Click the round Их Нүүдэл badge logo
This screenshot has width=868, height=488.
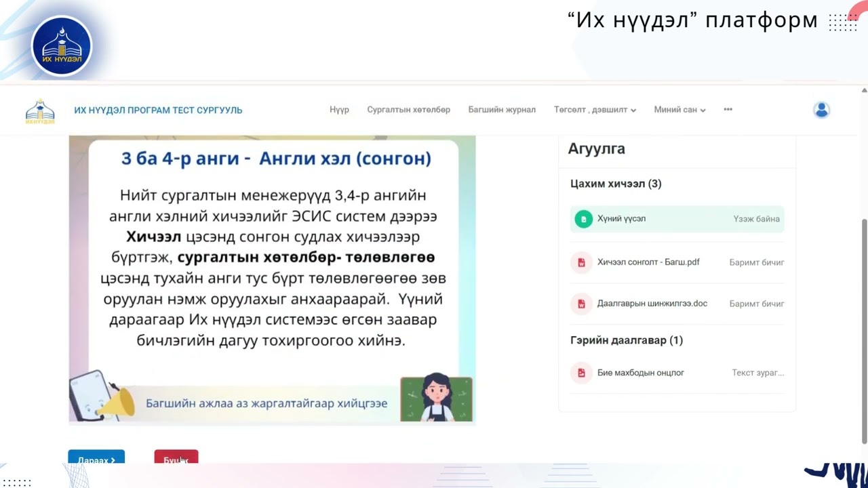coord(62,46)
